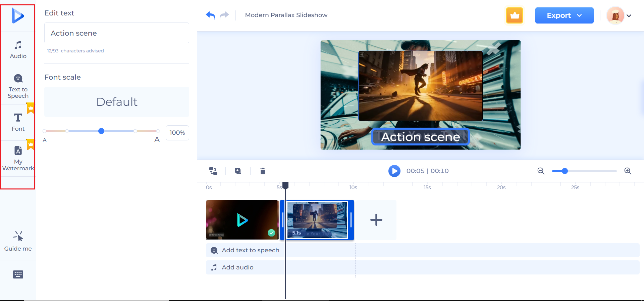Redo the last undone action
The height and width of the screenshot is (301, 644).
(x=224, y=15)
